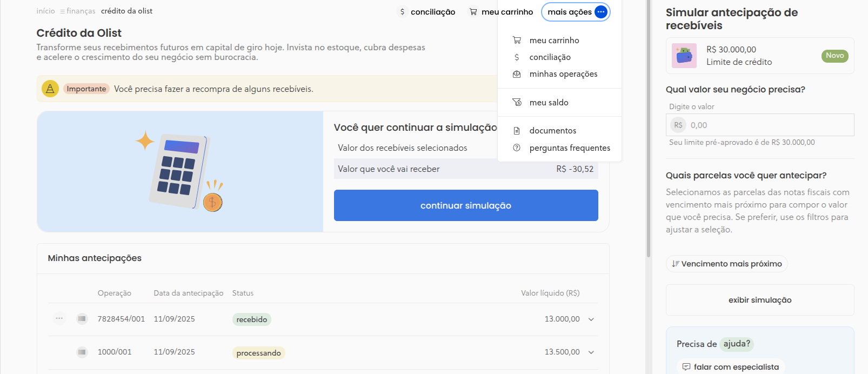The height and width of the screenshot is (374, 868).
Task: Click the conciliação shortcut in the top bar
Action: [427, 12]
